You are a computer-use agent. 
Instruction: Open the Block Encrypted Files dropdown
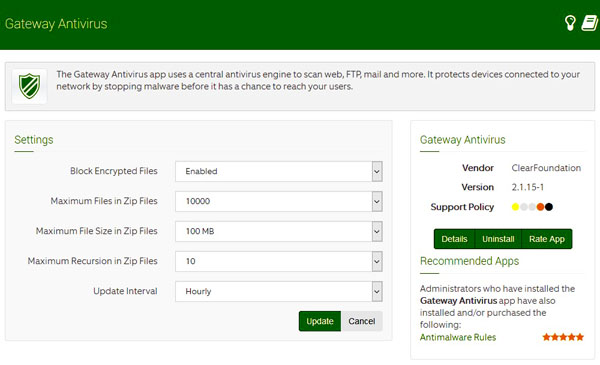pyautogui.click(x=279, y=171)
